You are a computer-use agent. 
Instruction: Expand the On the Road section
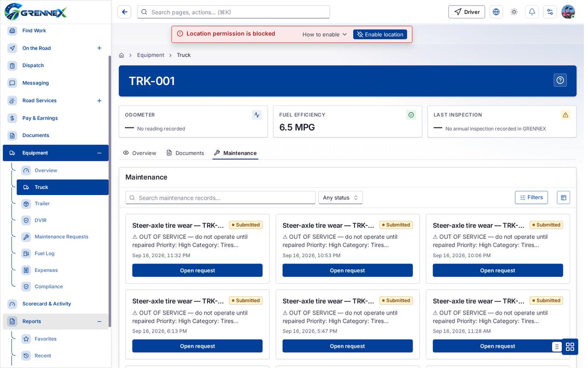click(x=99, y=48)
